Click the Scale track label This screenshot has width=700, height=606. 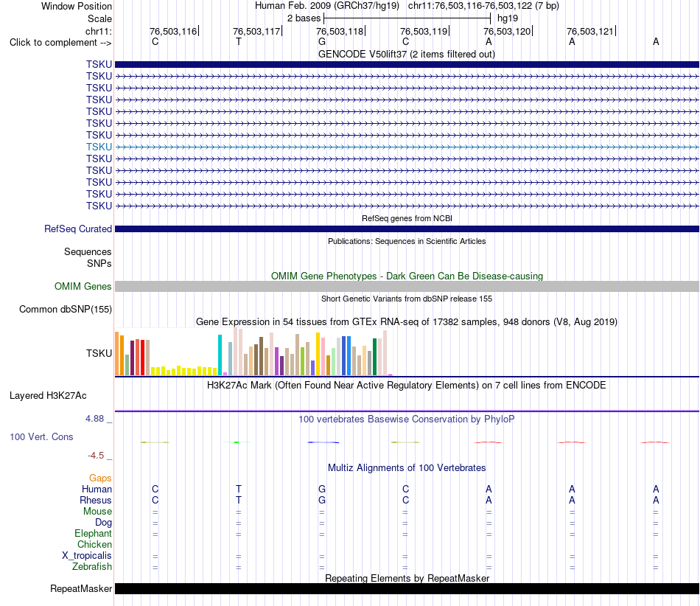99,18
